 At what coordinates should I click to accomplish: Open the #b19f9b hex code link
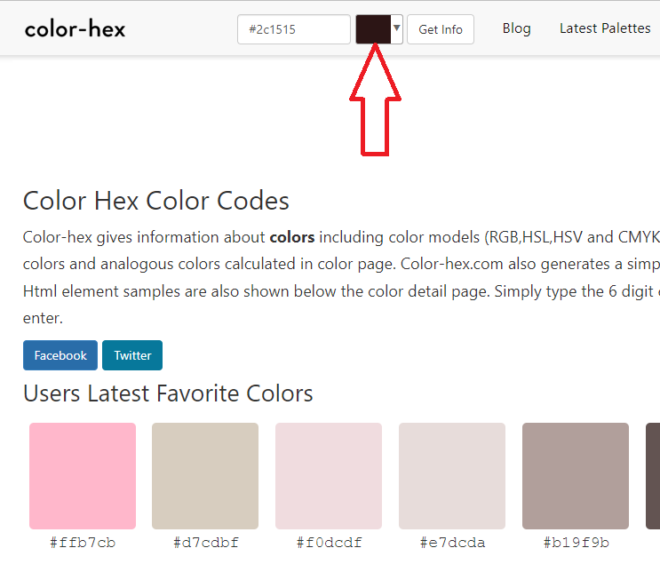coord(575,543)
